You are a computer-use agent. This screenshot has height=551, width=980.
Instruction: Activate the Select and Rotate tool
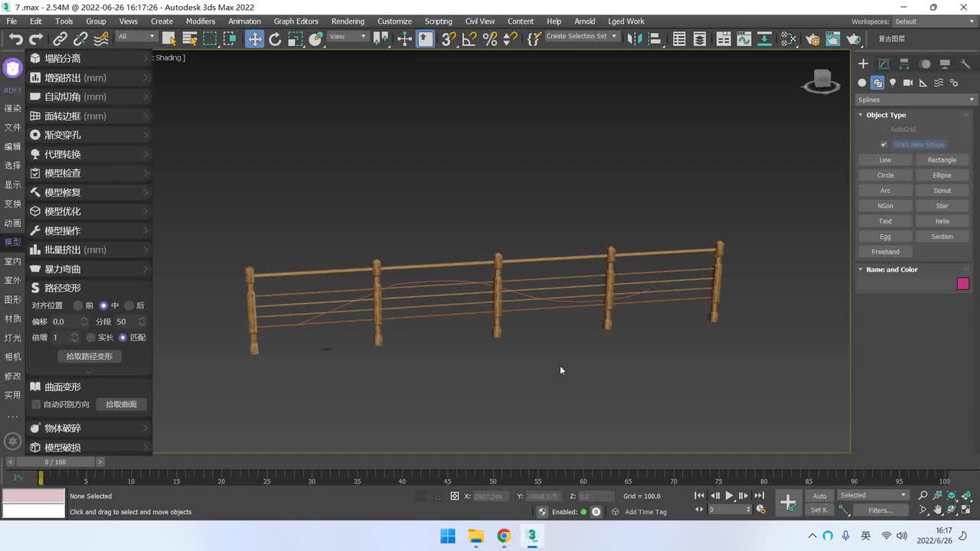275,39
